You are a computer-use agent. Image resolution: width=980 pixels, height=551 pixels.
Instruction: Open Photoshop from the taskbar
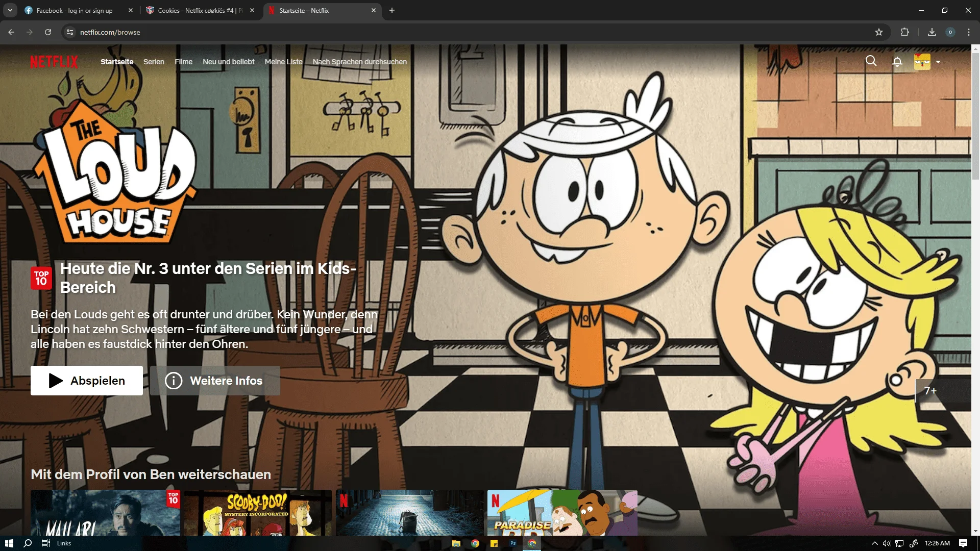click(513, 543)
